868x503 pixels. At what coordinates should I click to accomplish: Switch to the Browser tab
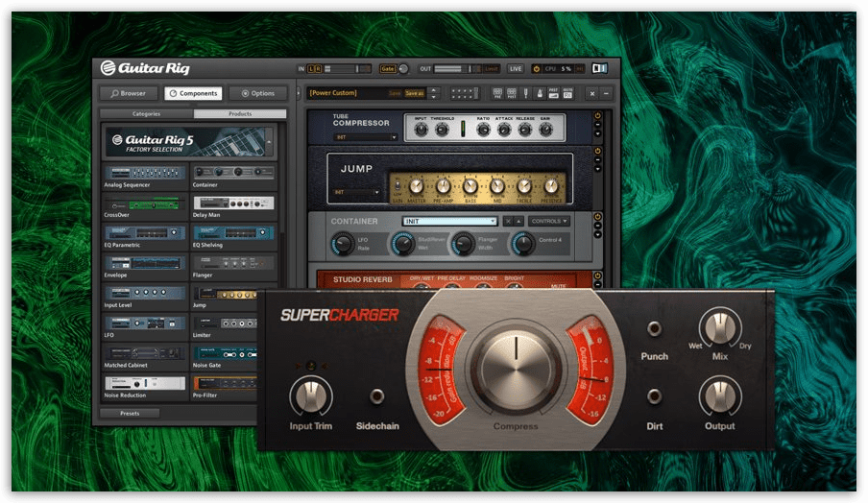[x=128, y=93]
